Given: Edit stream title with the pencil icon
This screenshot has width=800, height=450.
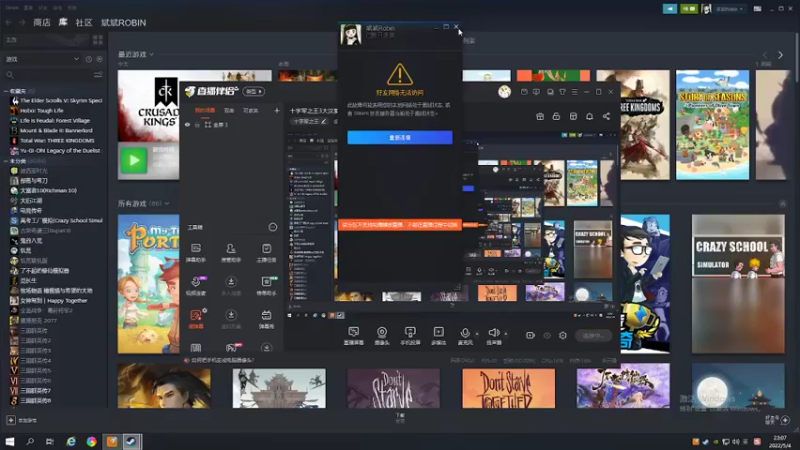Looking at the screenshot, I should [323, 121].
